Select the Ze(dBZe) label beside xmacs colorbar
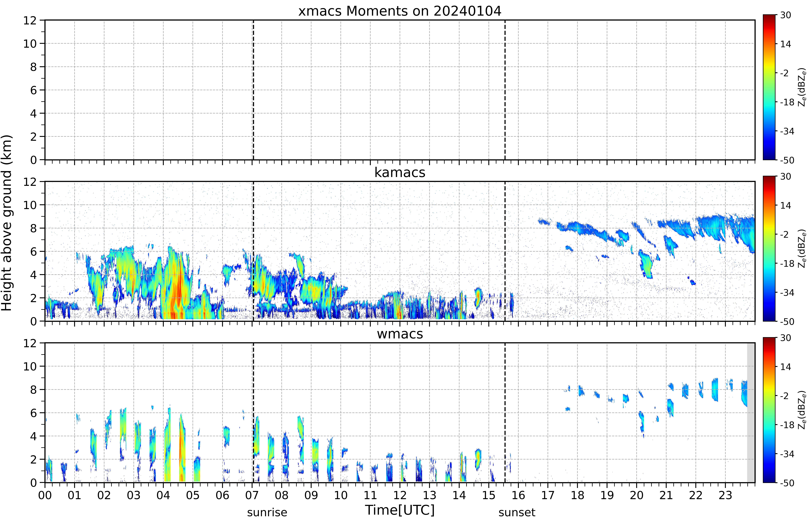Image resolution: width=812 pixels, height=524 pixels. [x=802, y=87]
